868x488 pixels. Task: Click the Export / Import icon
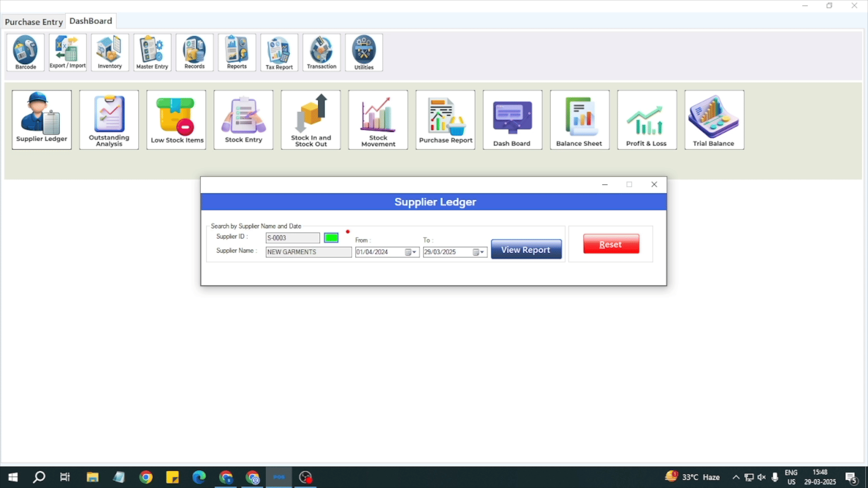click(67, 52)
